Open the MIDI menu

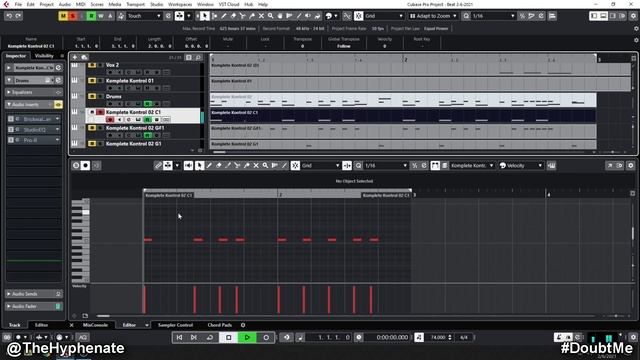(x=80, y=4)
